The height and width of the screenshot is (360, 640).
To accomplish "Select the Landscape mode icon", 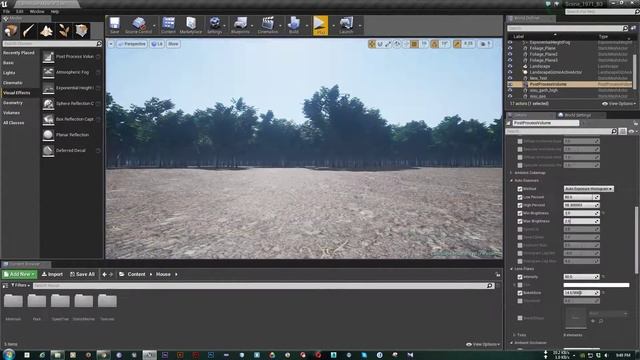I will point(46,31).
